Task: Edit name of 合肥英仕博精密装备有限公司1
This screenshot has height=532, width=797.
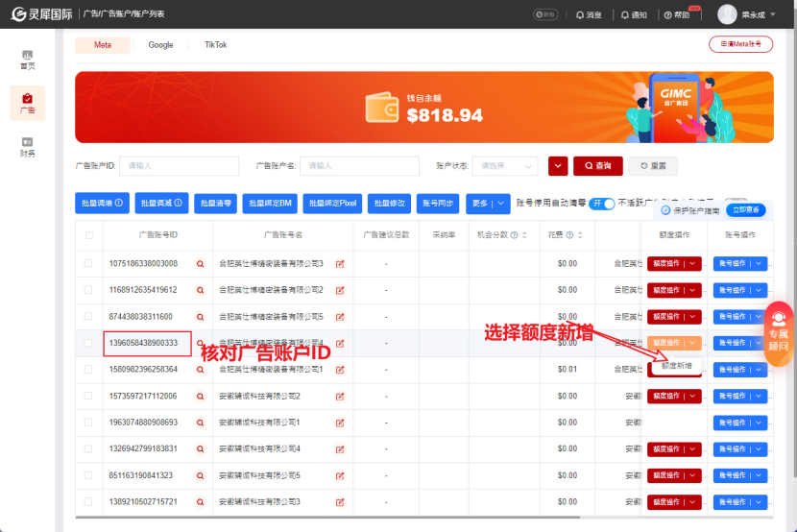Action: pyautogui.click(x=340, y=370)
